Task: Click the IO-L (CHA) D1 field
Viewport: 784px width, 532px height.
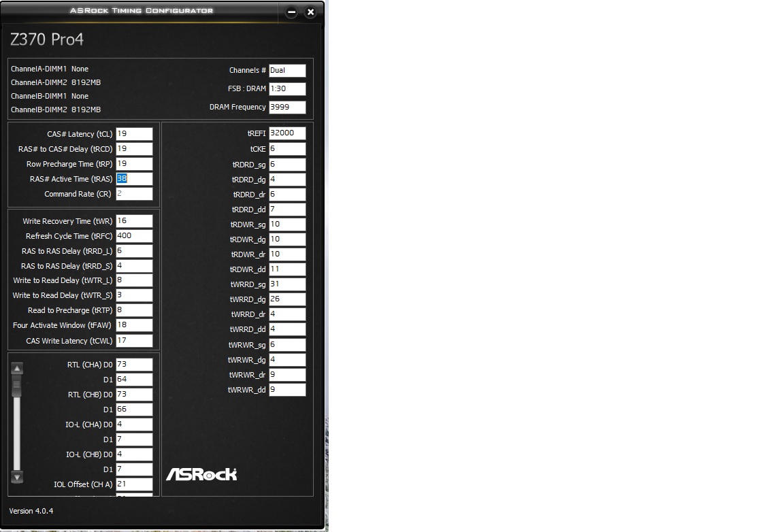Action: 134,440
